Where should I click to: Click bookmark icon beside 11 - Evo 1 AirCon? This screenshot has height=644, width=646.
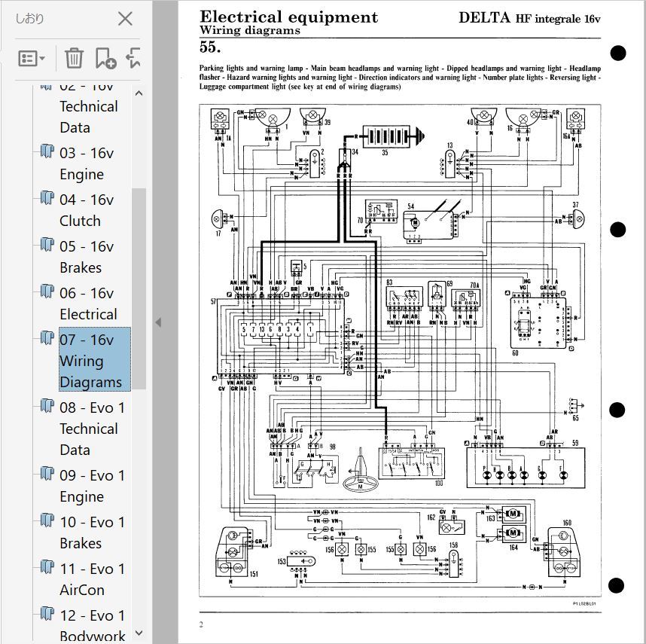[47, 566]
